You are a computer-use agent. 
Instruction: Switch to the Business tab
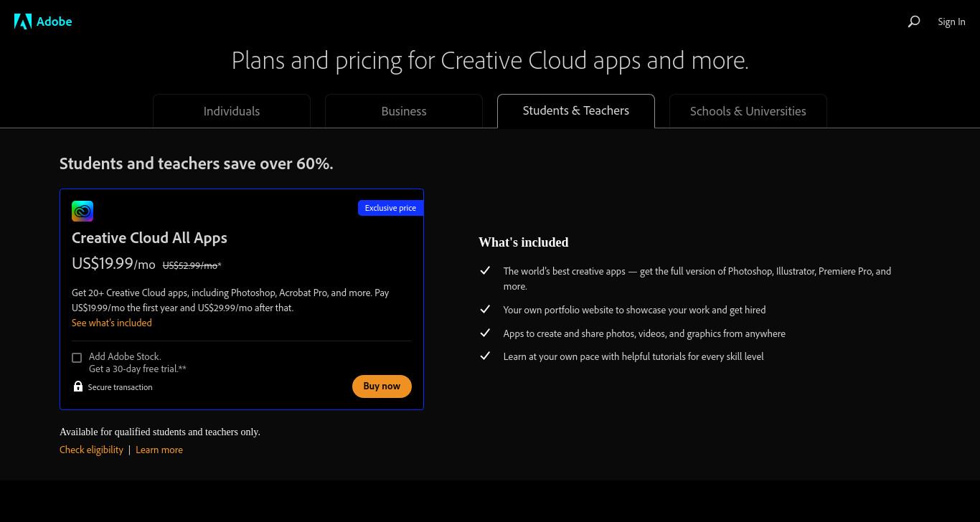click(404, 111)
